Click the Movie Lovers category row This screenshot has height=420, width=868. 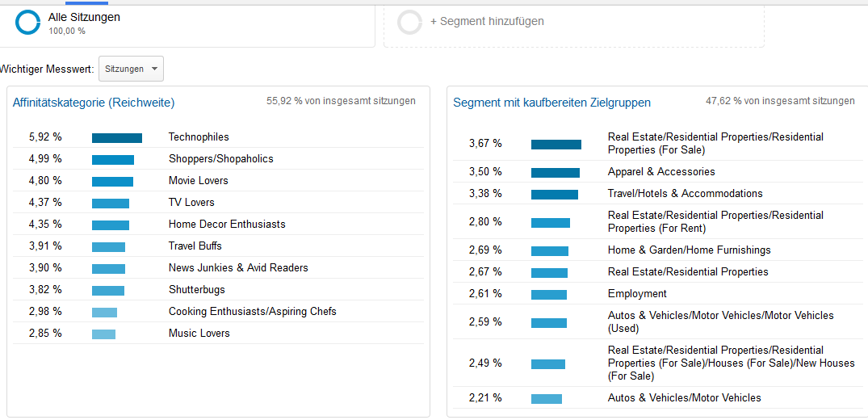pos(219,181)
